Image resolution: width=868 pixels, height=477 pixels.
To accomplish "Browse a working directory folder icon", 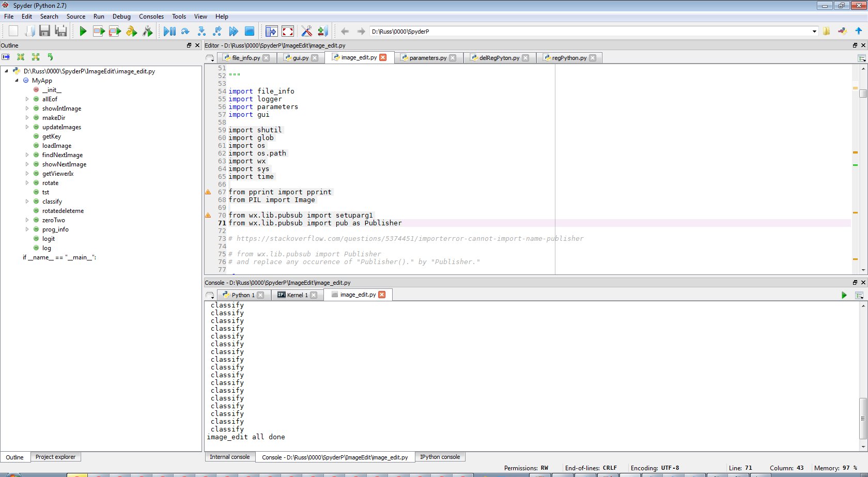I will [x=827, y=31].
